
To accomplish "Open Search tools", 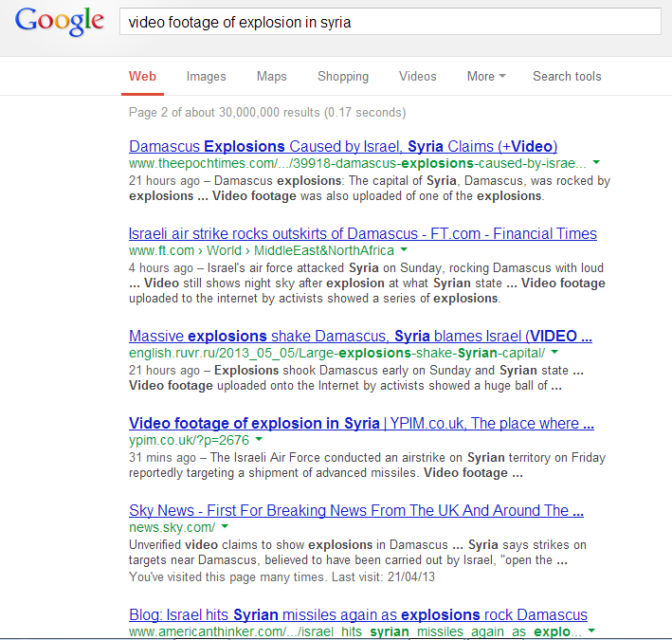I will click(x=567, y=76).
